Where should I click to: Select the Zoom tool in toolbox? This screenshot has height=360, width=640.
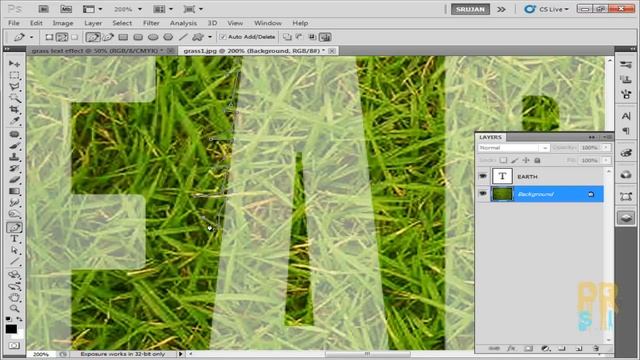pyautogui.click(x=14, y=309)
